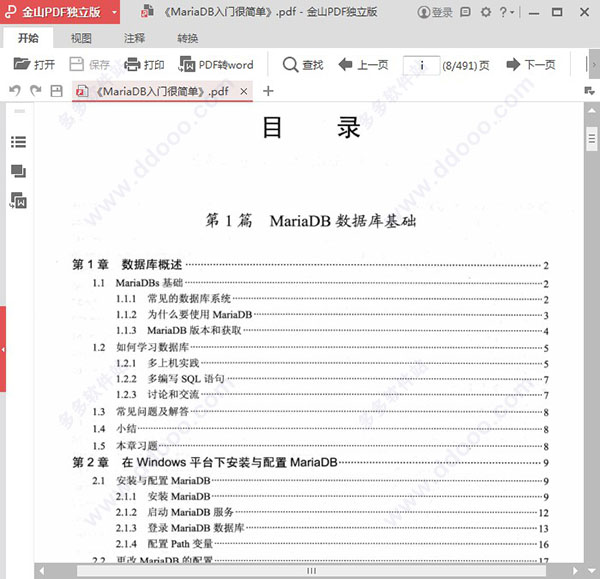Click the undo arrow icon
The height and width of the screenshot is (579, 600).
pos(15,91)
